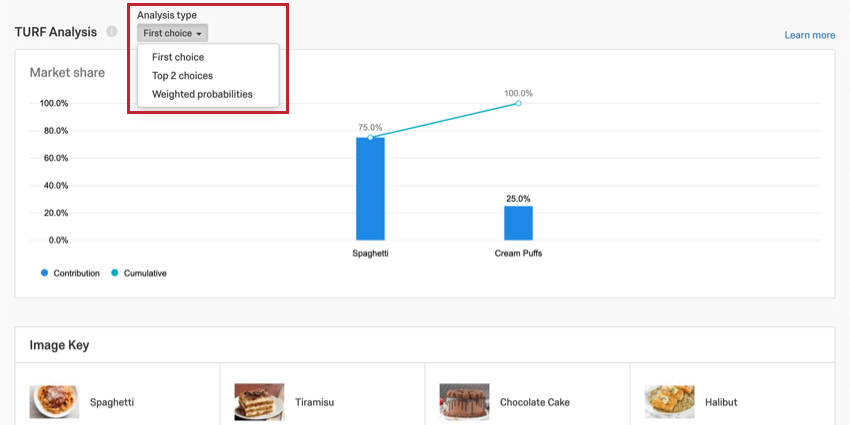Click the Chocolate Cake label in Image Key

click(535, 402)
